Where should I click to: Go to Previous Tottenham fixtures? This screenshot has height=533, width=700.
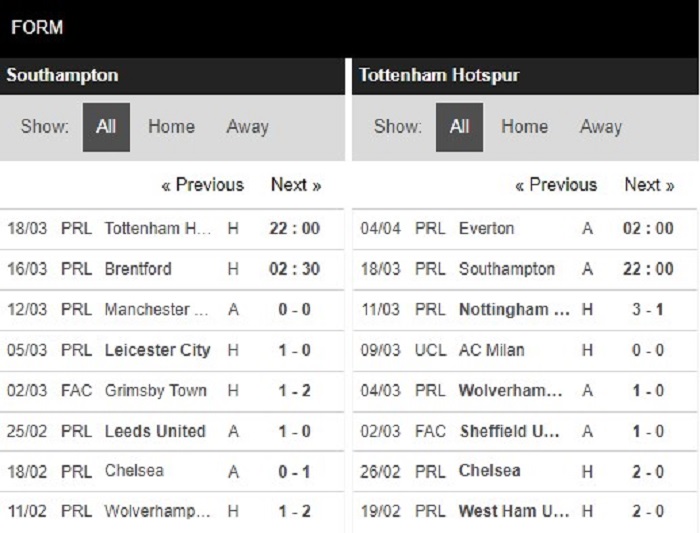coord(556,185)
